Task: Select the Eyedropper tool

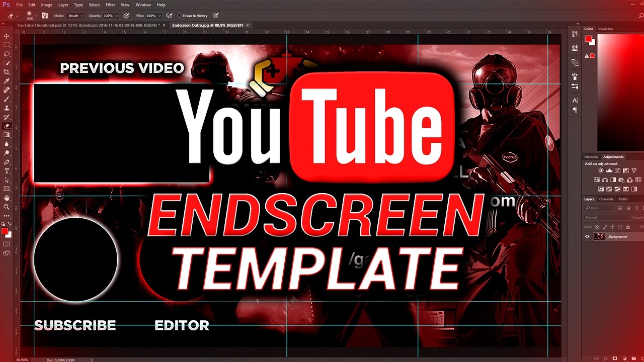Action: 7,81
